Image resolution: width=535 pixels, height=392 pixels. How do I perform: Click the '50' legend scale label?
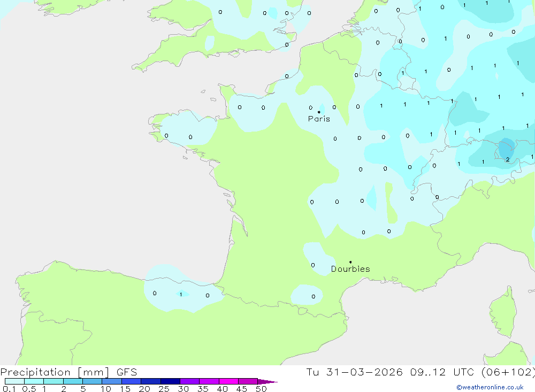(261, 389)
